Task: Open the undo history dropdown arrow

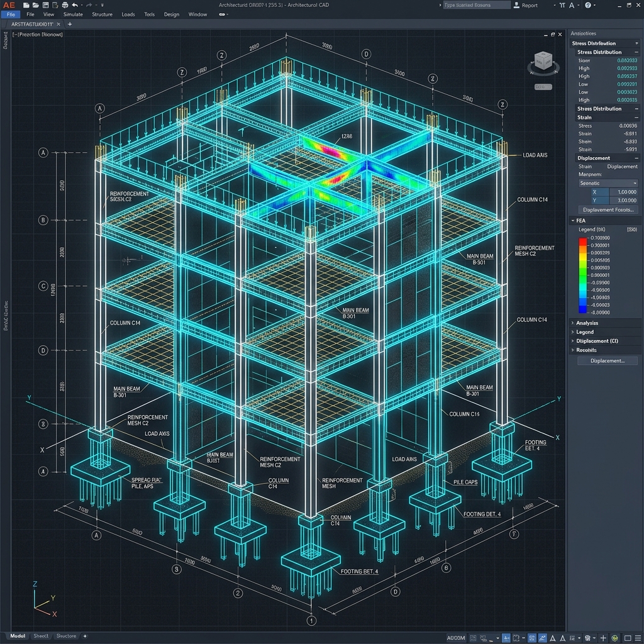Action: click(82, 5)
